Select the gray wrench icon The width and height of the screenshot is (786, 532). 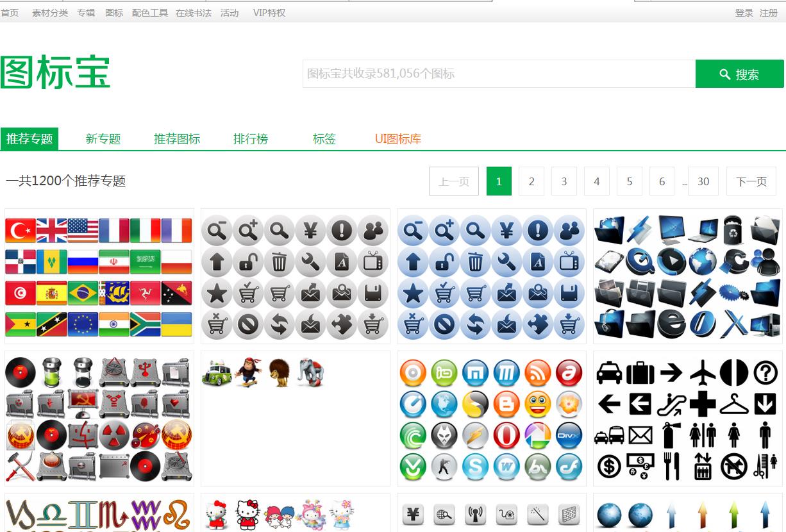click(311, 262)
